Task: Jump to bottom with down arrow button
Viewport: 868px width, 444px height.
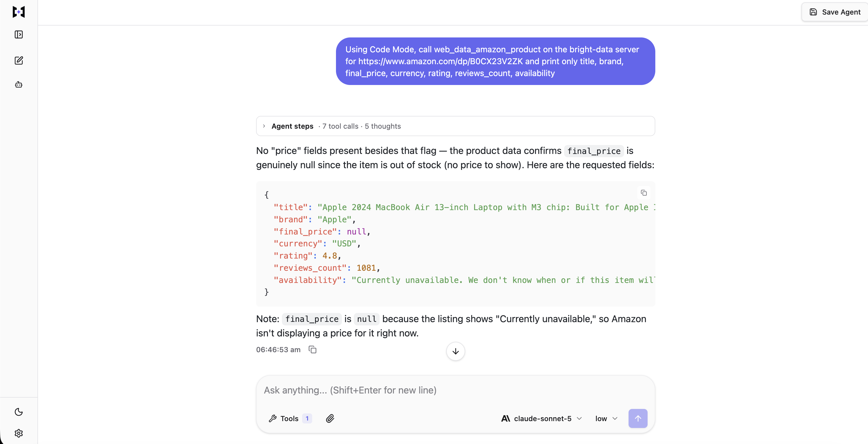Action: point(455,351)
